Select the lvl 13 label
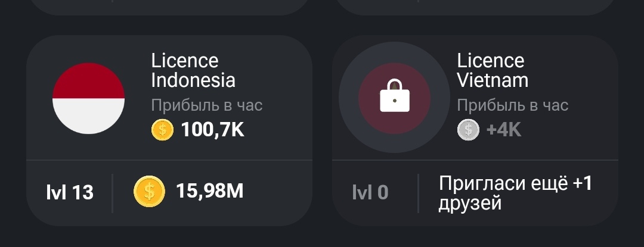The width and height of the screenshot is (644, 247). [70, 192]
